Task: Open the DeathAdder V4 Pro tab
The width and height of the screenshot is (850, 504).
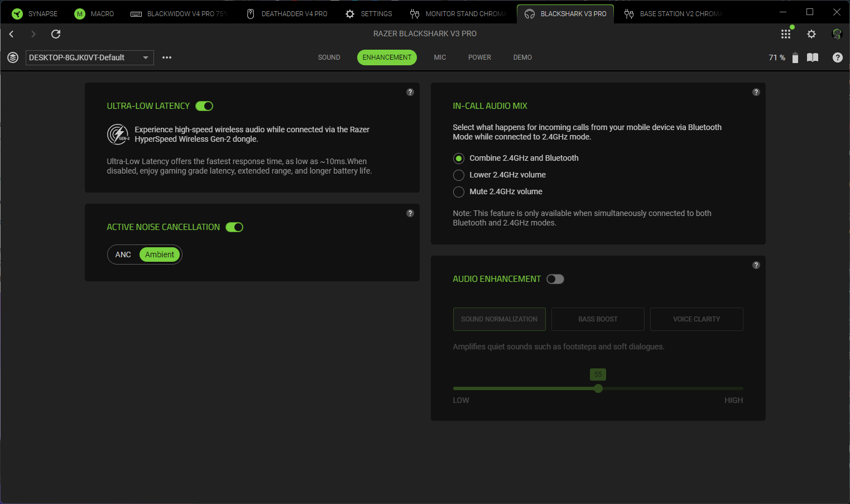Action: click(x=287, y=13)
